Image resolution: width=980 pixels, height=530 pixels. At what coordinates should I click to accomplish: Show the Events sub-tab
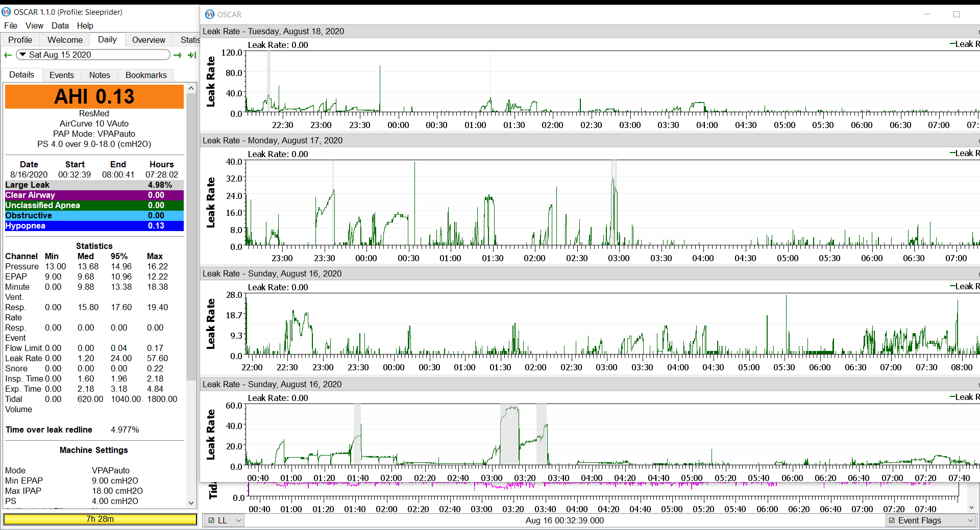[62, 75]
